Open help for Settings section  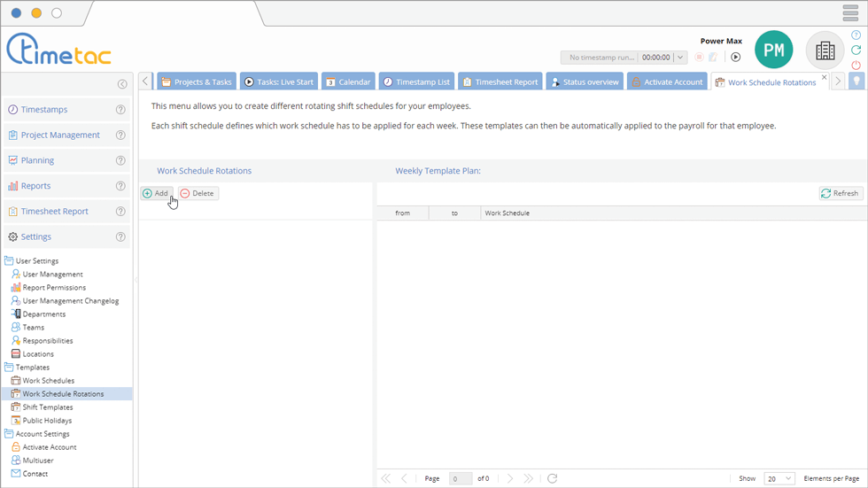(x=120, y=236)
